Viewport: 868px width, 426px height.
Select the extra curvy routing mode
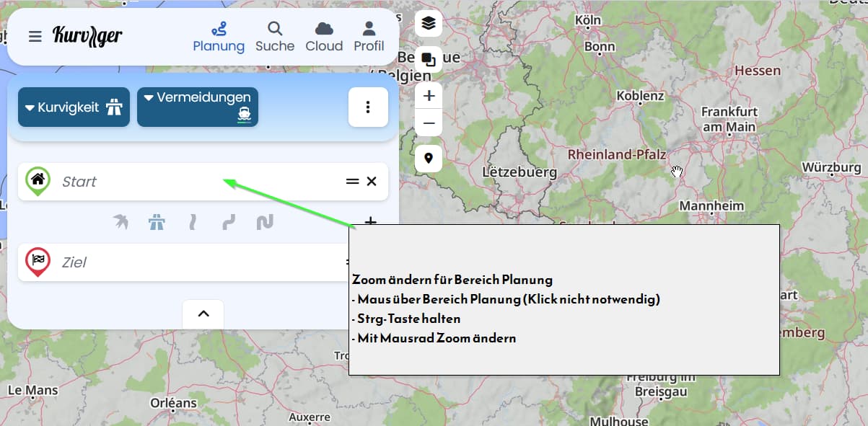(x=265, y=222)
